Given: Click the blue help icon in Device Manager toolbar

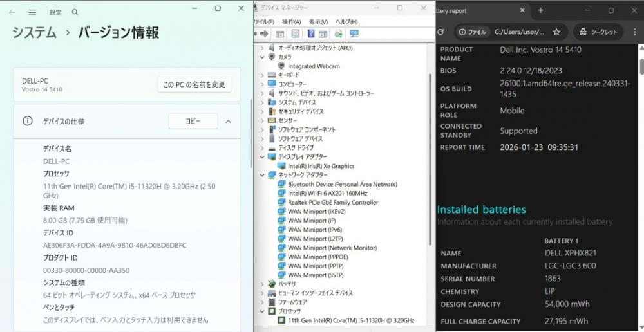Looking at the screenshot, I should tap(311, 33).
